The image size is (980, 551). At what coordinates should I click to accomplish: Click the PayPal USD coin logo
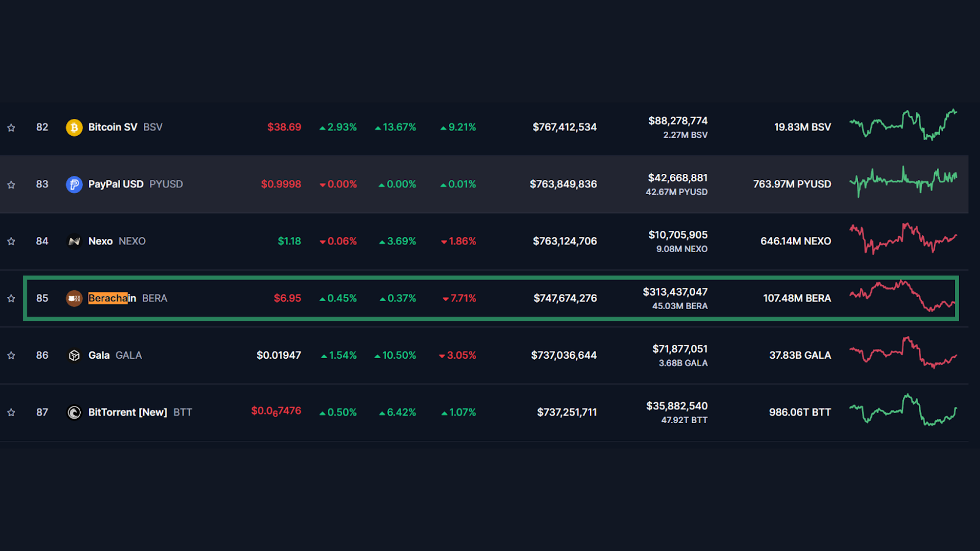click(73, 184)
